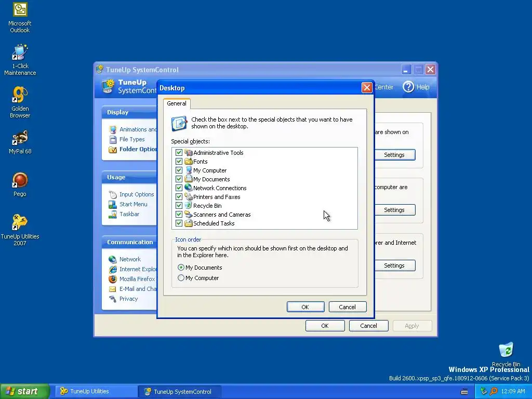Click Folder Options sidebar icon
The height and width of the screenshot is (399, 532).
pos(113,149)
